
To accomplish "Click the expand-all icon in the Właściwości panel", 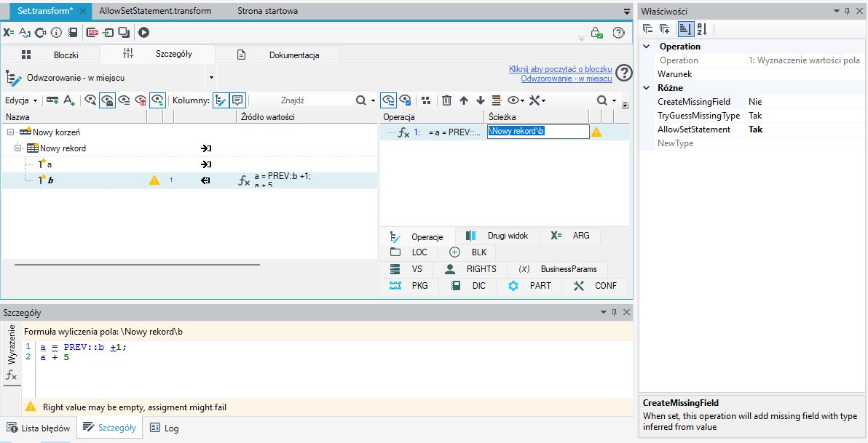I will [x=665, y=29].
